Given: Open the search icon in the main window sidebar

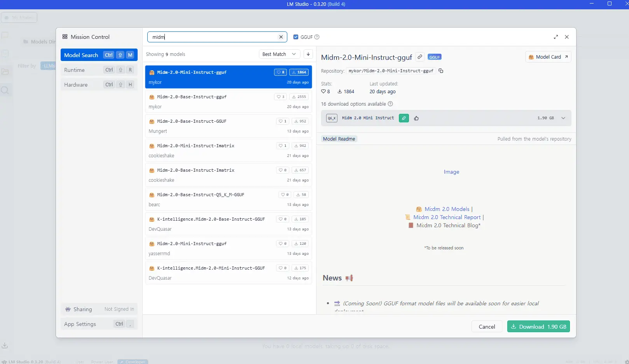Looking at the screenshot, I should (x=5, y=90).
